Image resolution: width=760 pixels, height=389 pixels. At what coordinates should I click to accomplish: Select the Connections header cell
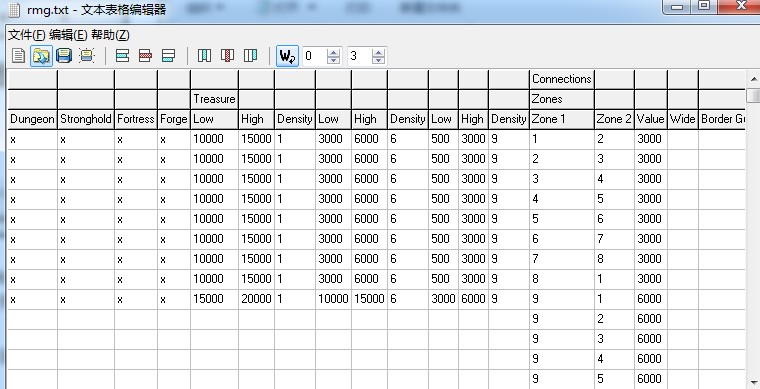pos(561,79)
